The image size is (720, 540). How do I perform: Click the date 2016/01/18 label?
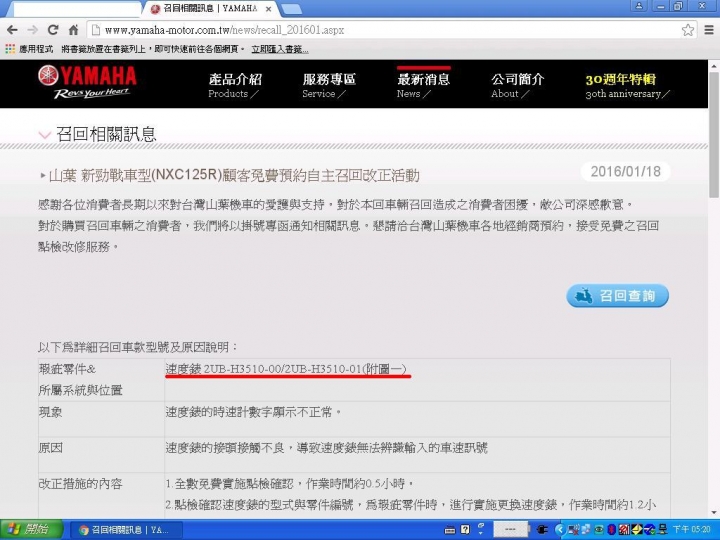(x=625, y=172)
